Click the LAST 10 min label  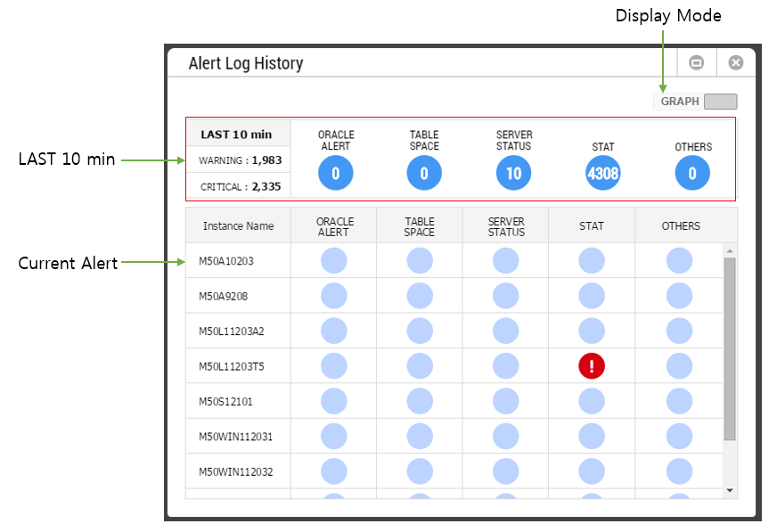pyautogui.click(x=236, y=135)
